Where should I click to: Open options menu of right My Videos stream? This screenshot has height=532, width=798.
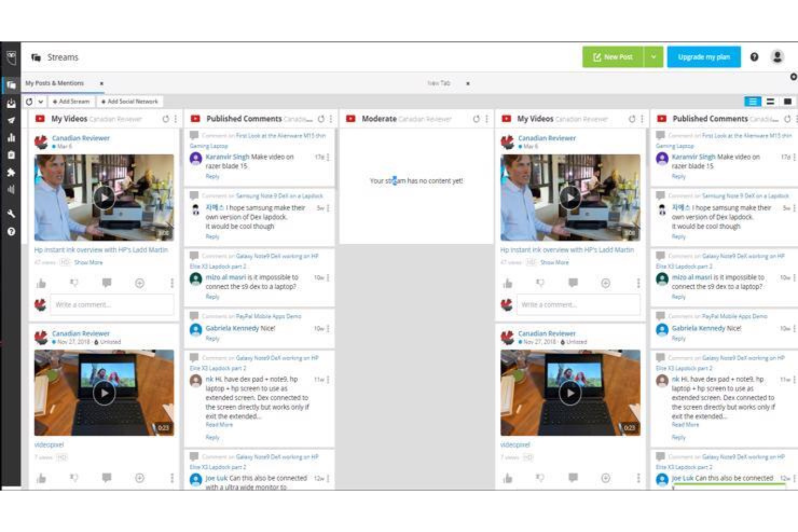click(642, 119)
